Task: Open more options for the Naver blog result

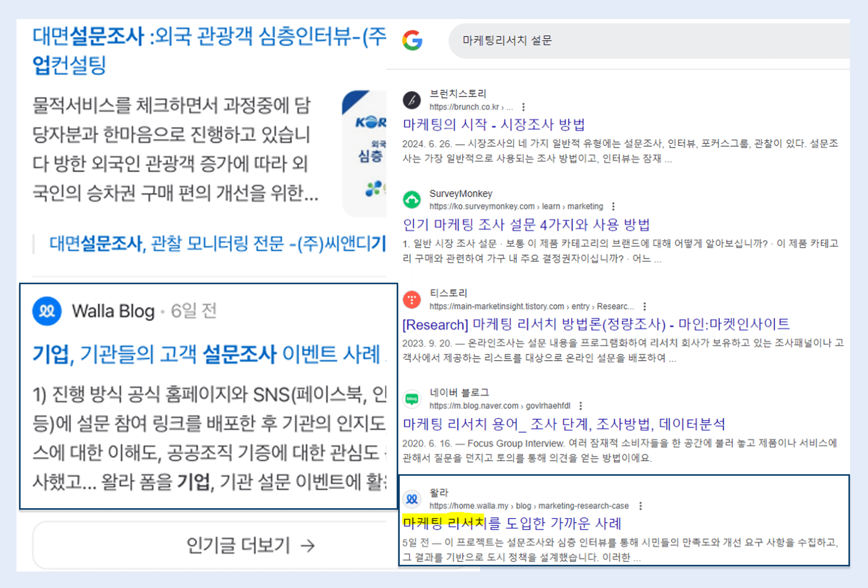Action: click(x=581, y=406)
